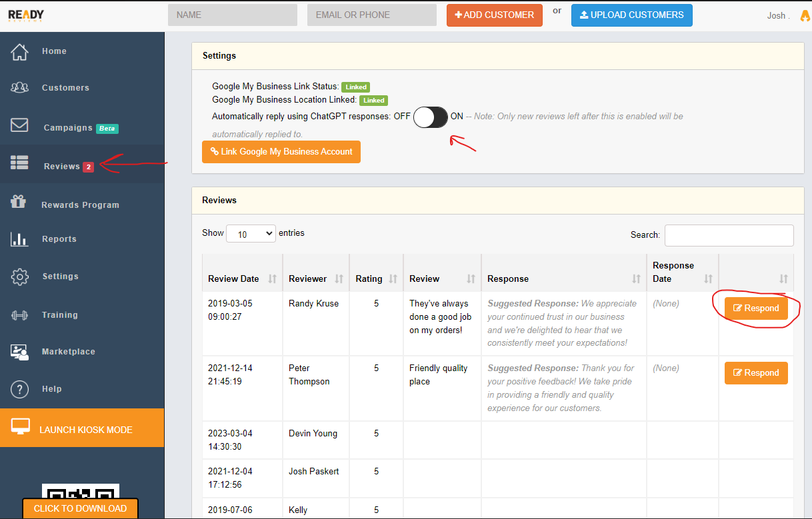Viewport: 812px width, 519px height.
Task: Click the Reports bar chart icon
Action: tap(20, 239)
